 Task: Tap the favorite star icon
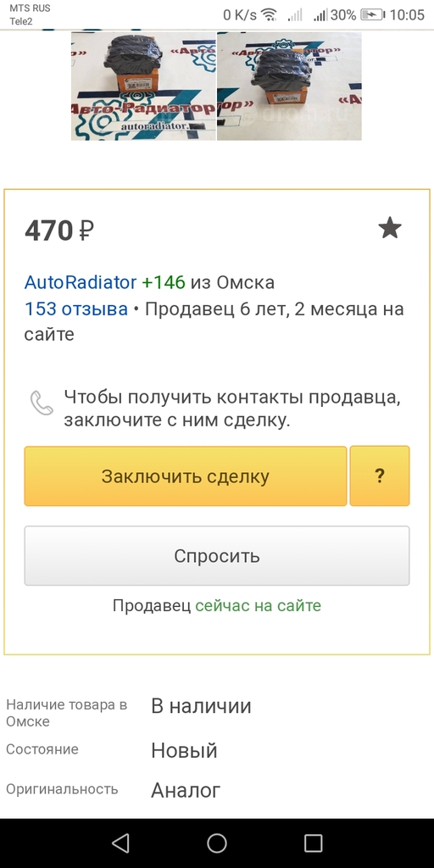(390, 228)
